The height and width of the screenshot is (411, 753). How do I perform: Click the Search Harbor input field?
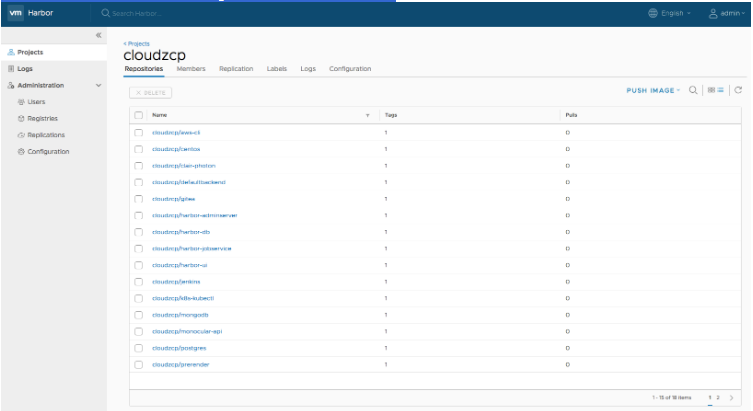(x=136, y=13)
